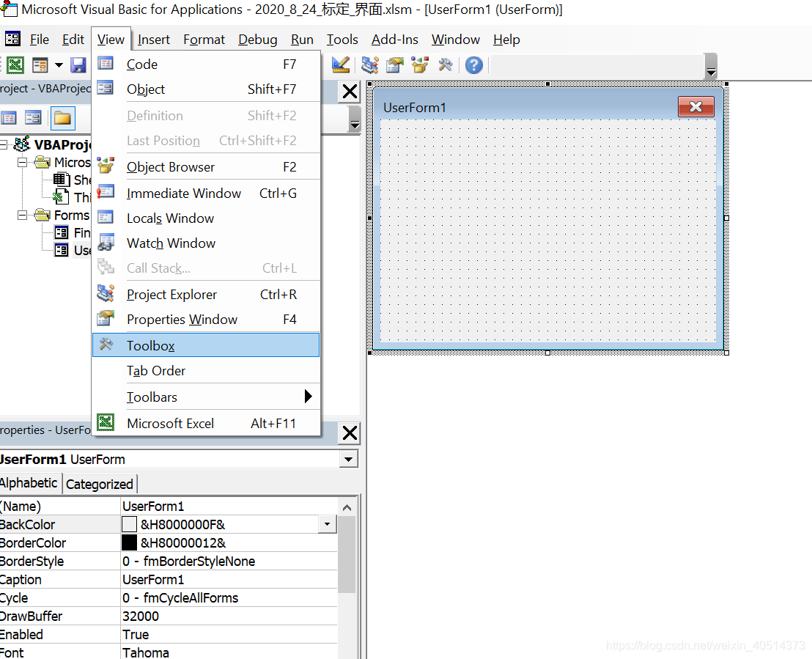Image resolution: width=812 pixels, height=659 pixels.
Task: Choose Microsoft Excel menu entry
Action: (x=206, y=423)
